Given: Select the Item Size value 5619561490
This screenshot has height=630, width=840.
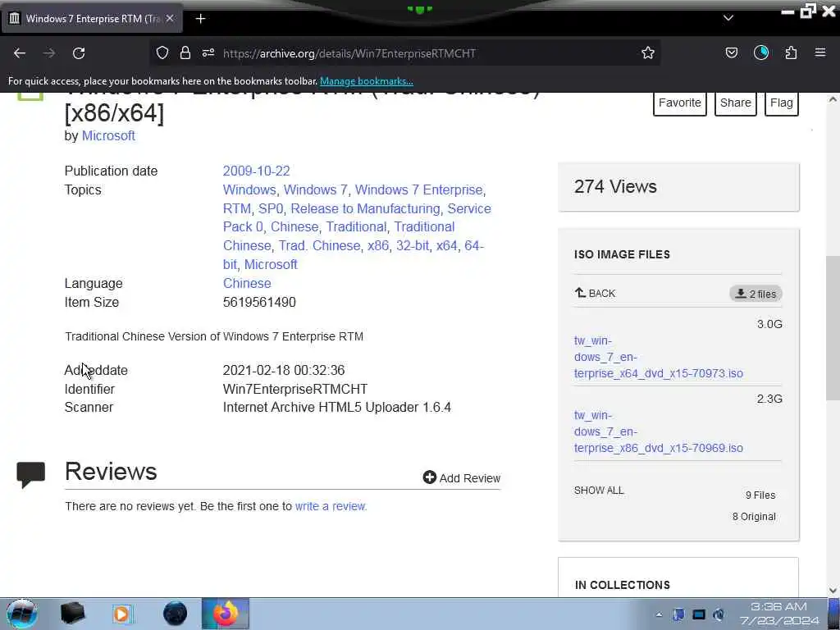Looking at the screenshot, I should pyautogui.click(x=259, y=302).
